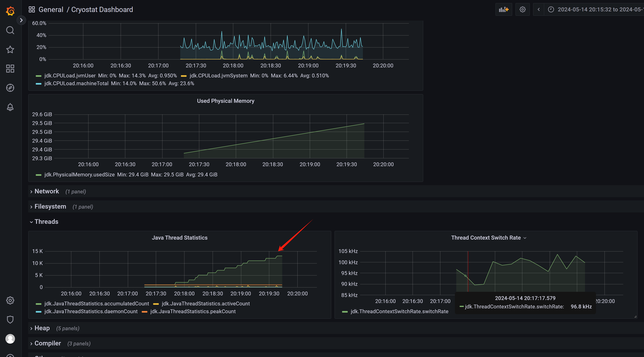644x357 pixels.
Task: Open dashboard settings gear in top bar
Action: coord(522,10)
